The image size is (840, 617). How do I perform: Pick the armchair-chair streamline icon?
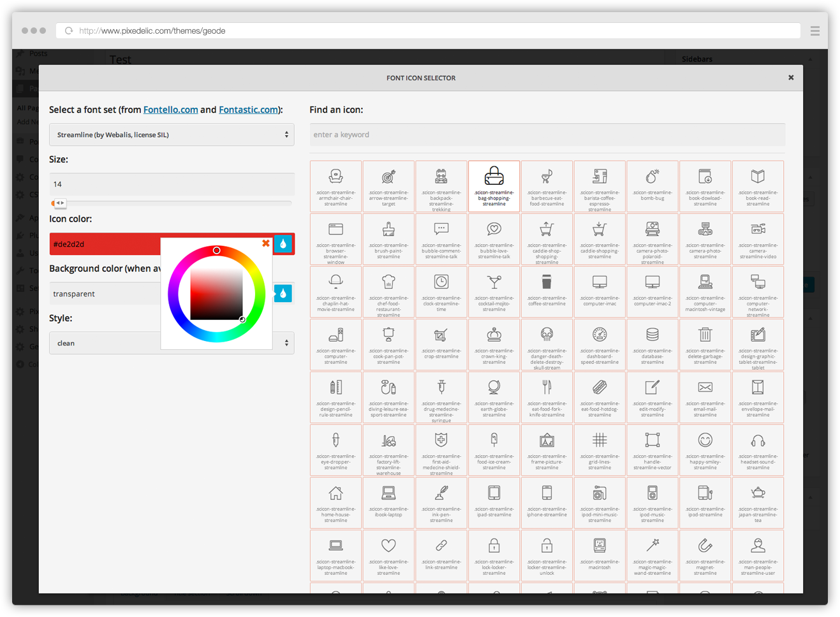click(335, 185)
